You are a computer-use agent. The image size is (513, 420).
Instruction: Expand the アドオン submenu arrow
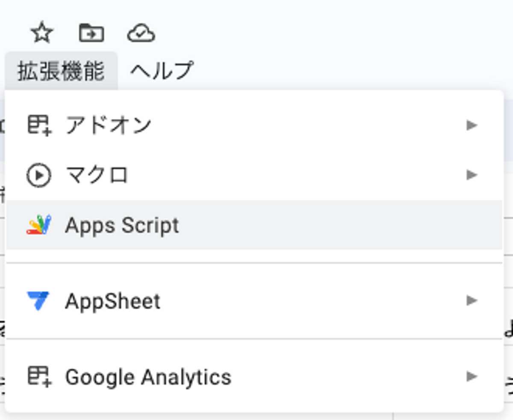pos(472,125)
